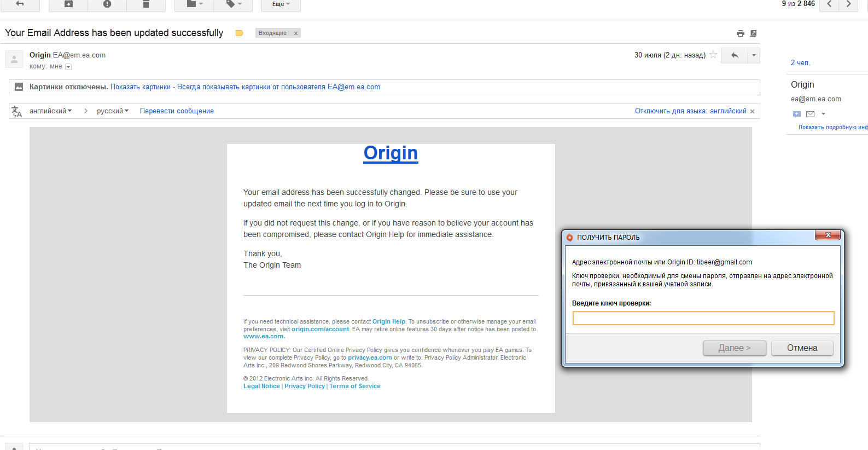The image size is (868, 450).
Task: Close the ПОЛУЧИТЬ ПАРОЛЬ dialog
Action: (828, 235)
